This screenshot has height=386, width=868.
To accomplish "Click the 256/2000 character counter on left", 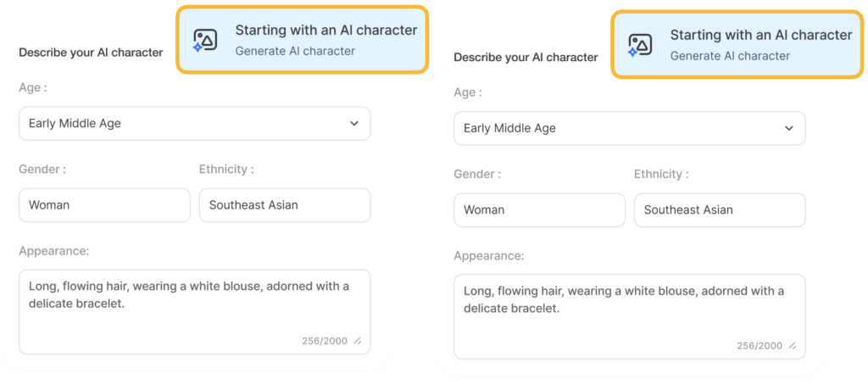I will (x=325, y=341).
